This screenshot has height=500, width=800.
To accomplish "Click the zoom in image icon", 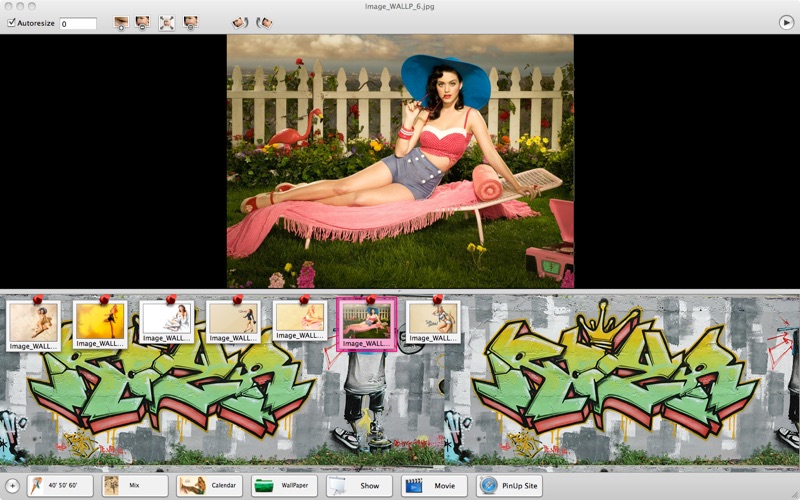I will [x=121, y=22].
